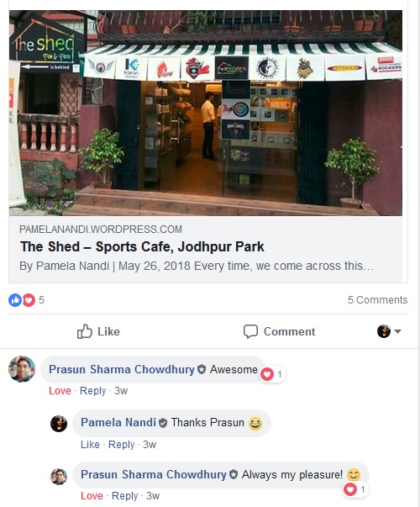Toggle Love off on the Awesome comment
The image size is (420, 507).
click(60, 391)
